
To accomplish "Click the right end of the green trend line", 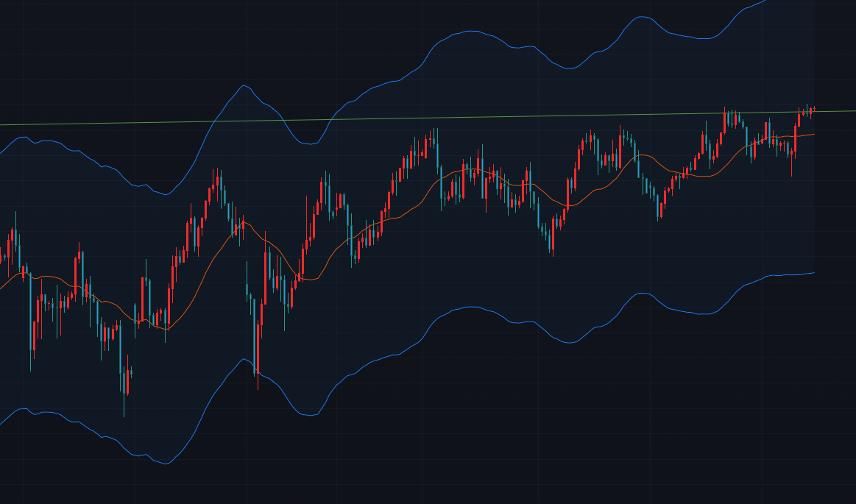I will pos(853,111).
